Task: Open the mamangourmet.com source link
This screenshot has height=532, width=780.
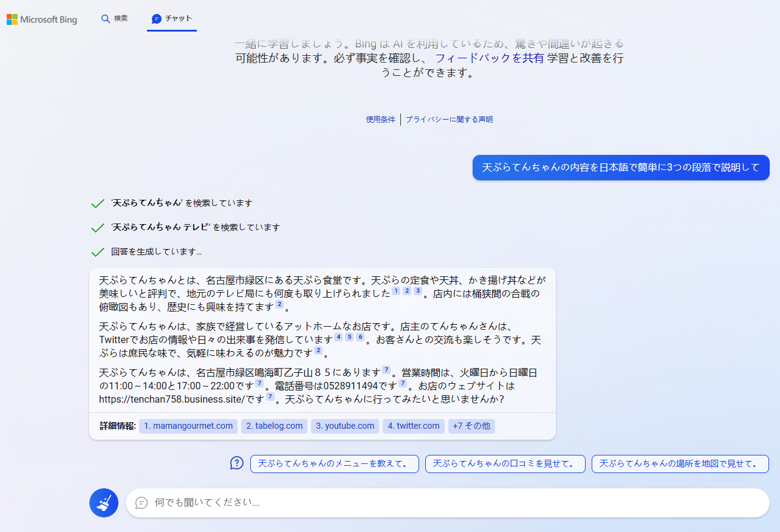Action: point(188,426)
